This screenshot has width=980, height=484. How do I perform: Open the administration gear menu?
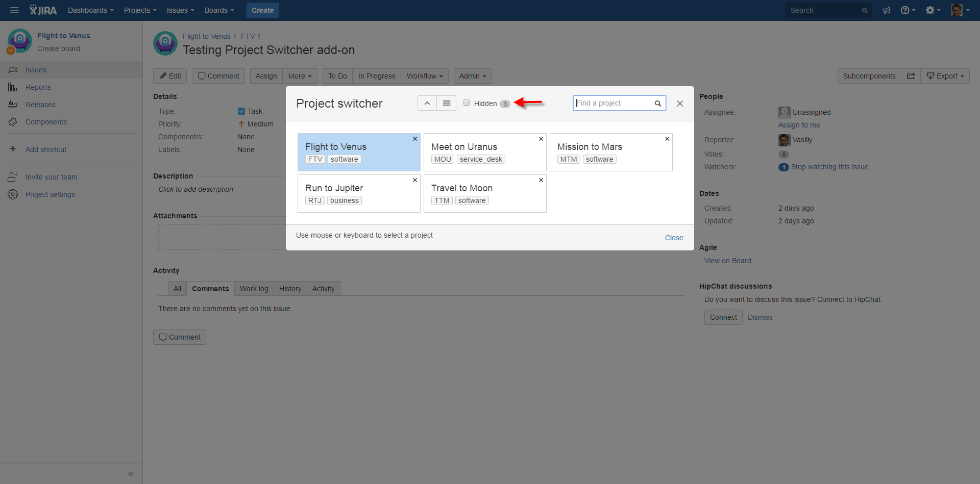point(933,10)
